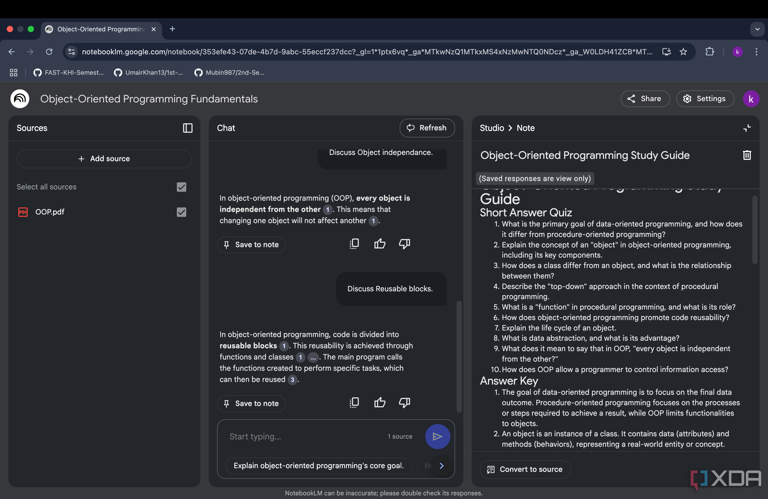
Task: Copy the reusable blocks response
Action: [x=354, y=403]
